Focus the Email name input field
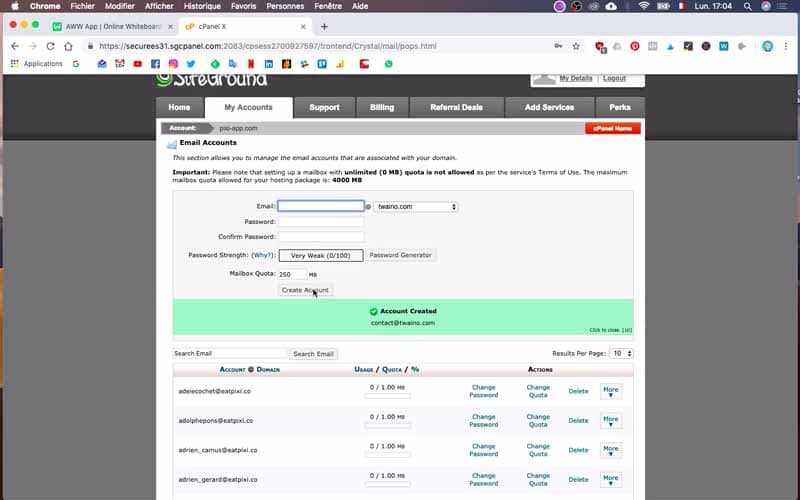Screen dimensions: 800x500 pyautogui.click(x=321, y=206)
